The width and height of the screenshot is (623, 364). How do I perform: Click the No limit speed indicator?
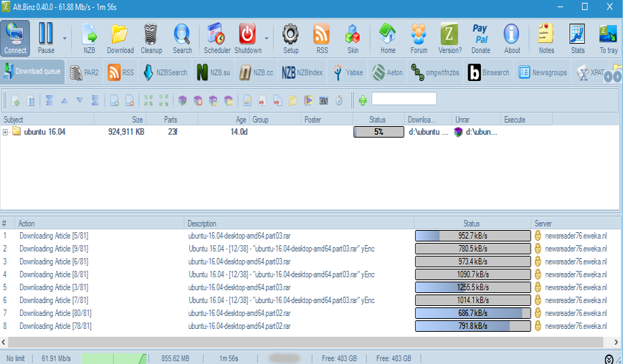click(x=16, y=358)
